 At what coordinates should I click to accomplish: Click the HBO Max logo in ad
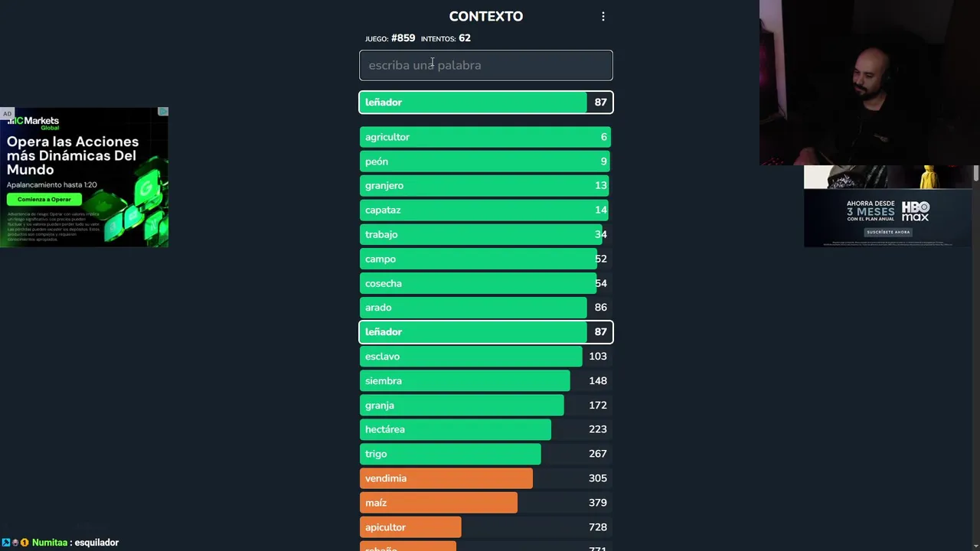[915, 211]
